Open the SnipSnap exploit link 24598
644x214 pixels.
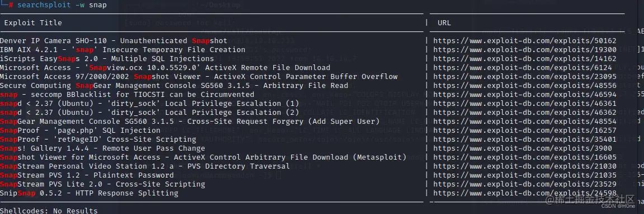[x=525, y=193]
